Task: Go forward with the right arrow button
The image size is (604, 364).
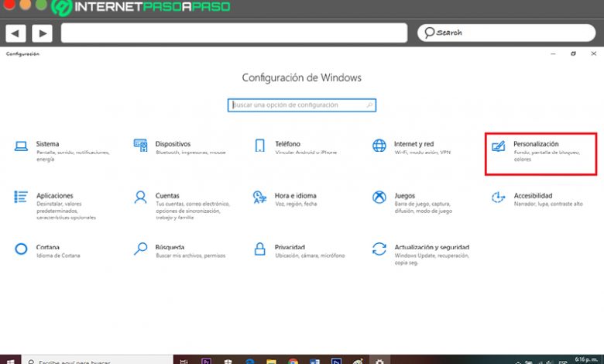Action: (42, 33)
